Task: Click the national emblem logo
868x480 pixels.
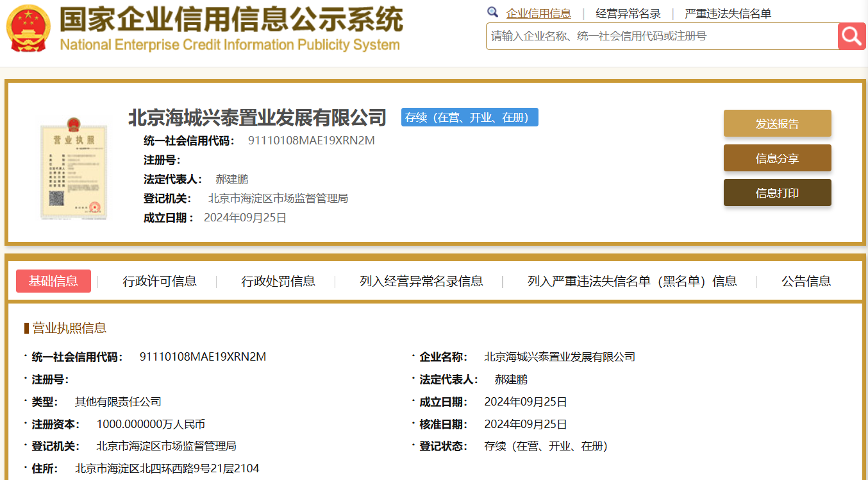Action: pos(28,29)
